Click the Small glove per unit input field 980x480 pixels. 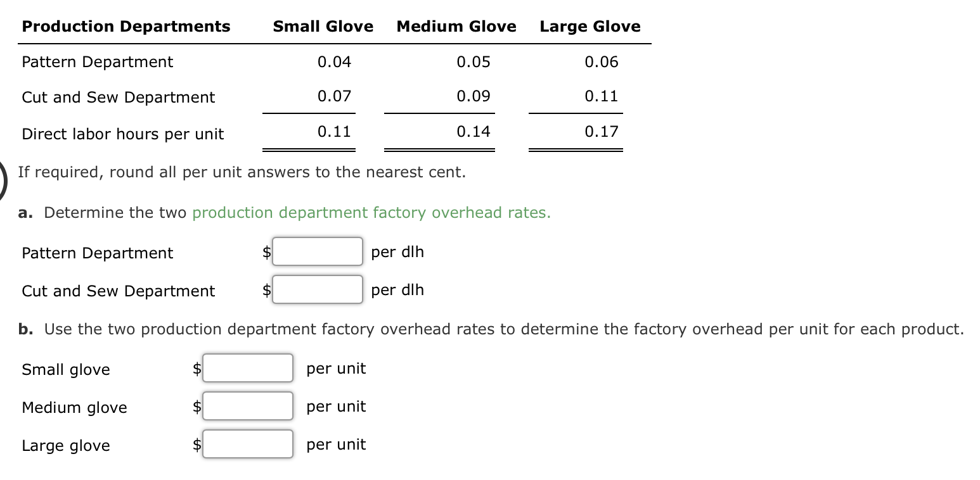click(x=247, y=368)
